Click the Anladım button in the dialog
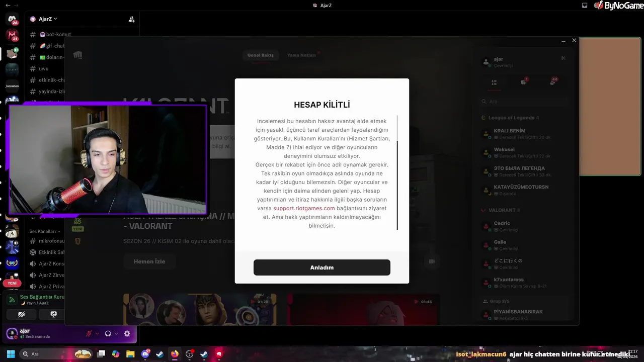Image resolution: width=644 pixels, height=362 pixels. [322, 267]
